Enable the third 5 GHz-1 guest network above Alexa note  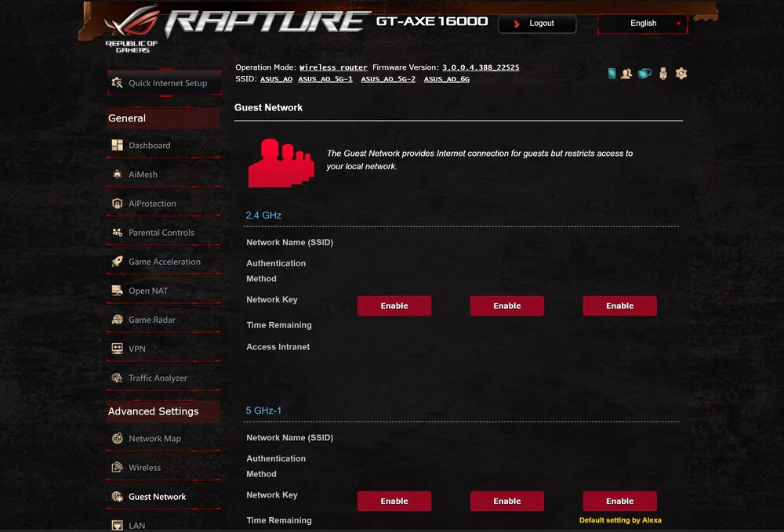pos(619,501)
